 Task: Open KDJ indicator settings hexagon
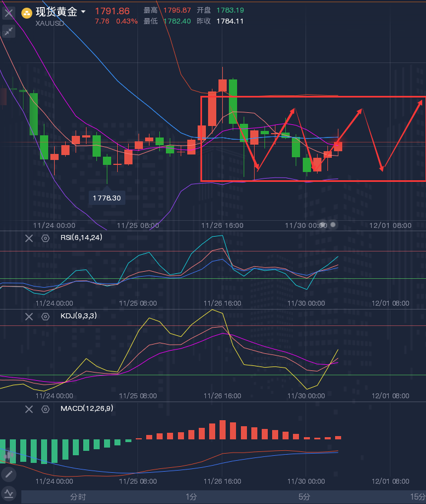tap(45, 316)
